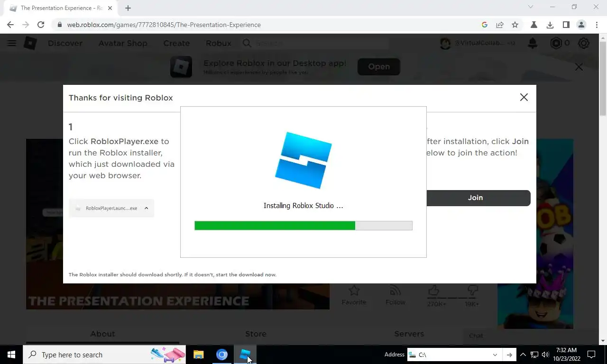Image resolution: width=607 pixels, height=364 pixels.
Task: Open Robux menu item
Action: coord(219,43)
